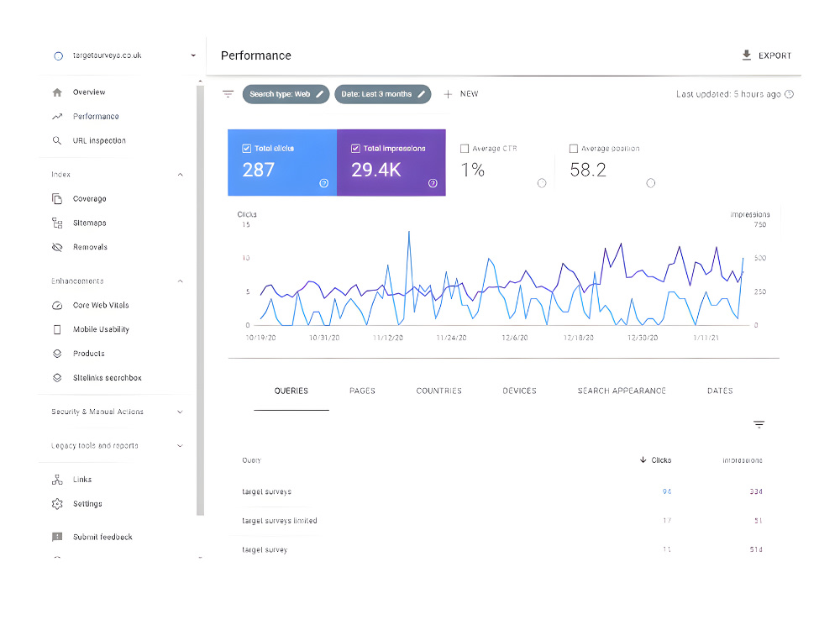Uncheck the Total impressions checkbox

pos(355,149)
